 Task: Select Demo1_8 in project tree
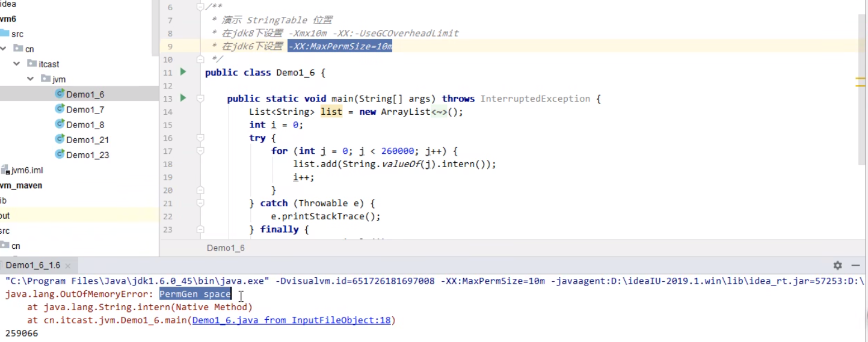click(85, 124)
